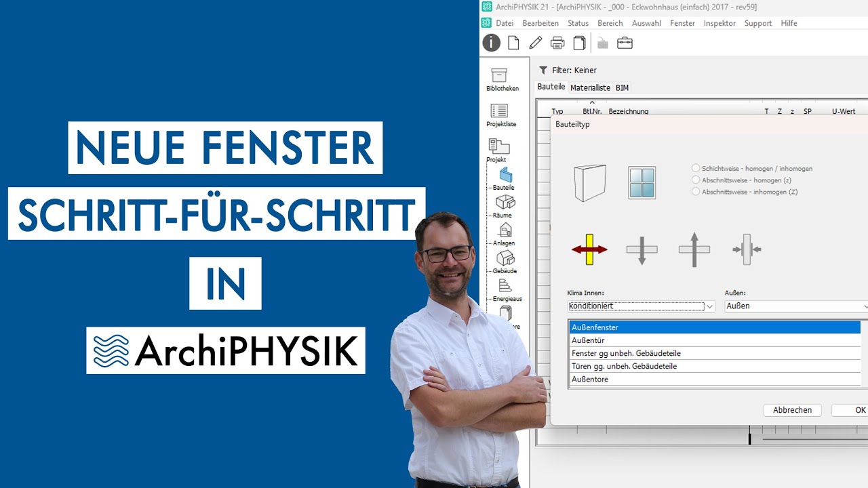
Task: Select the inward arrows orientation icon
Action: click(747, 249)
